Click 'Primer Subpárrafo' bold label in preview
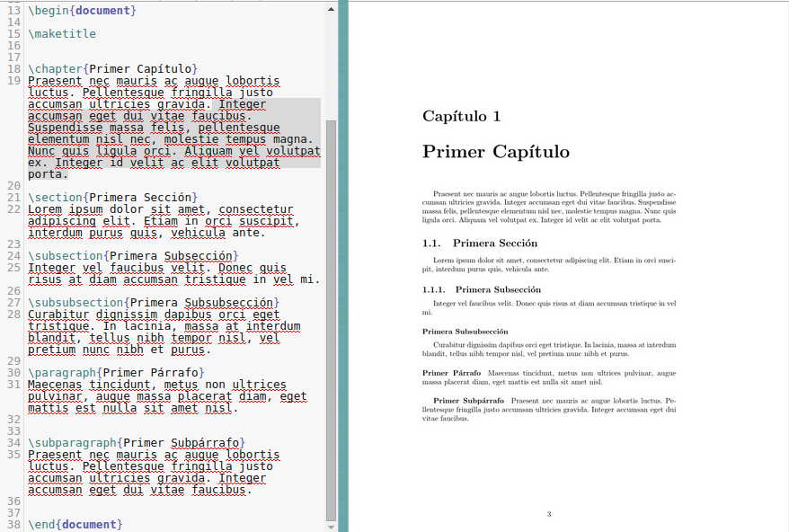This screenshot has height=532, width=789. 468,401
